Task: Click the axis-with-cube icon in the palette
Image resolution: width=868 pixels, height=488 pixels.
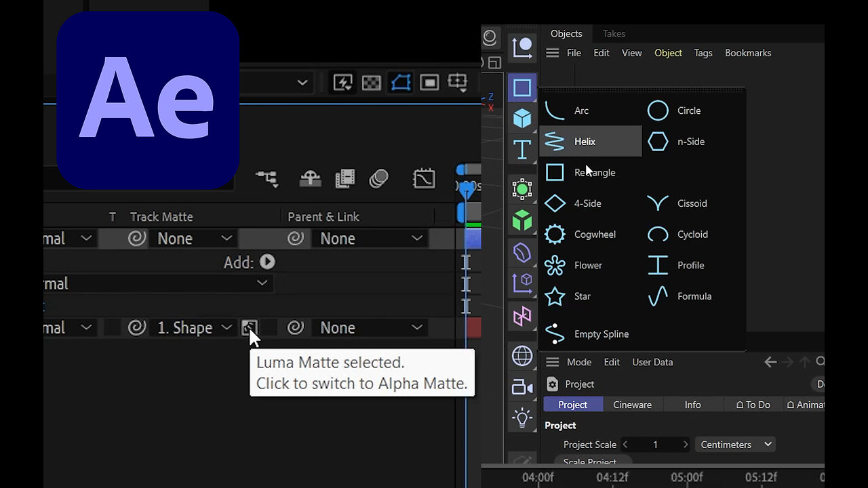Action: 522,283
